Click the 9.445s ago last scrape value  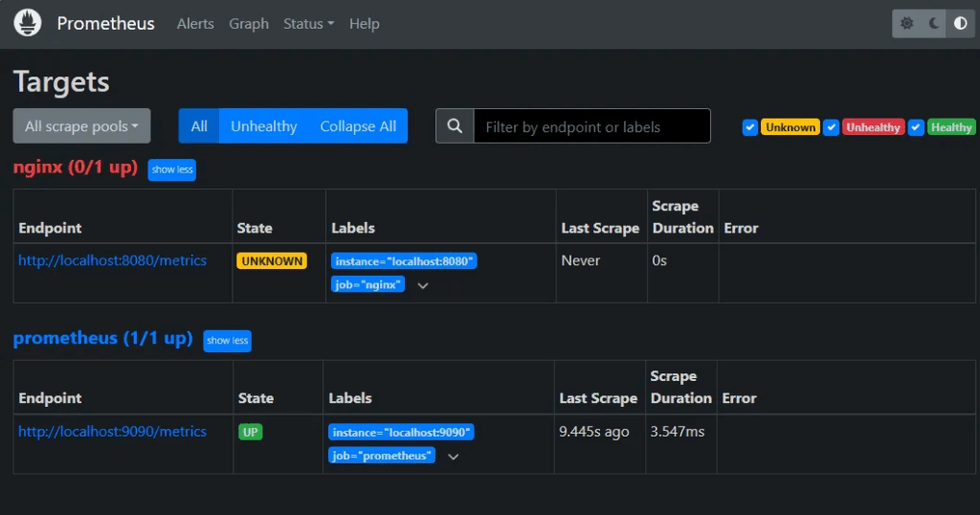click(x=593, y=432)
